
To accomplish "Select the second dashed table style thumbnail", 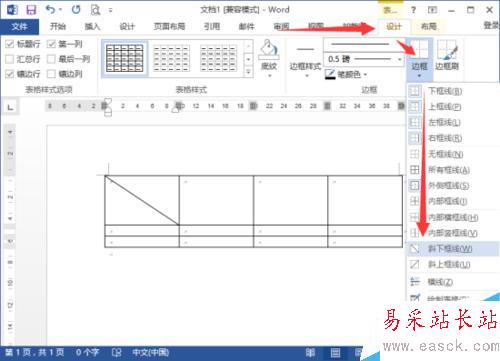I will tap(171, 58).
